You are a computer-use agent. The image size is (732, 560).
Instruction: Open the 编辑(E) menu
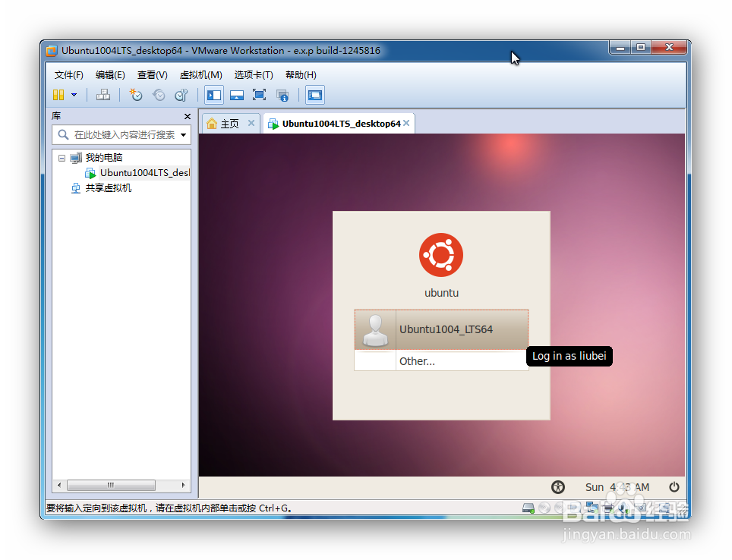pyautogui.click(x=110, y=75)
